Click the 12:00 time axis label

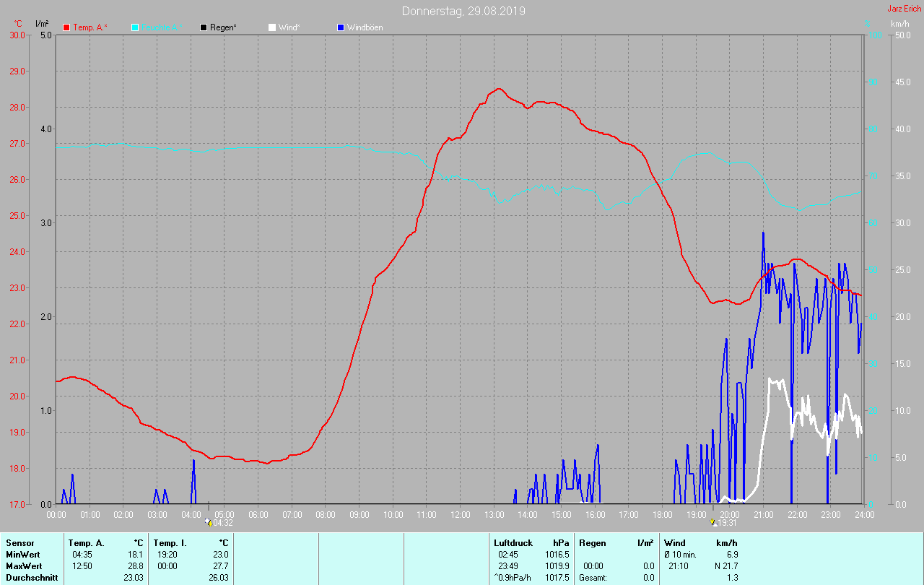[x=461, y=515]
